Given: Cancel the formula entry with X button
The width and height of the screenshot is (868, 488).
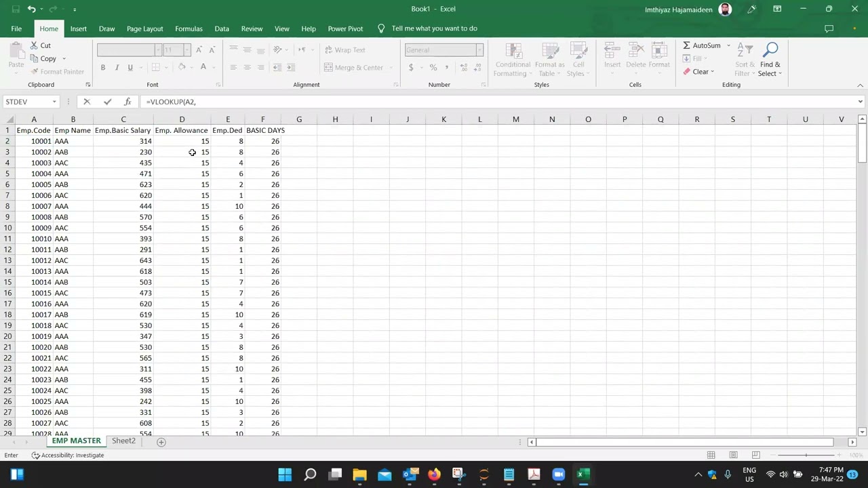Looking at the screenshot, I should (x=87, y=102).
